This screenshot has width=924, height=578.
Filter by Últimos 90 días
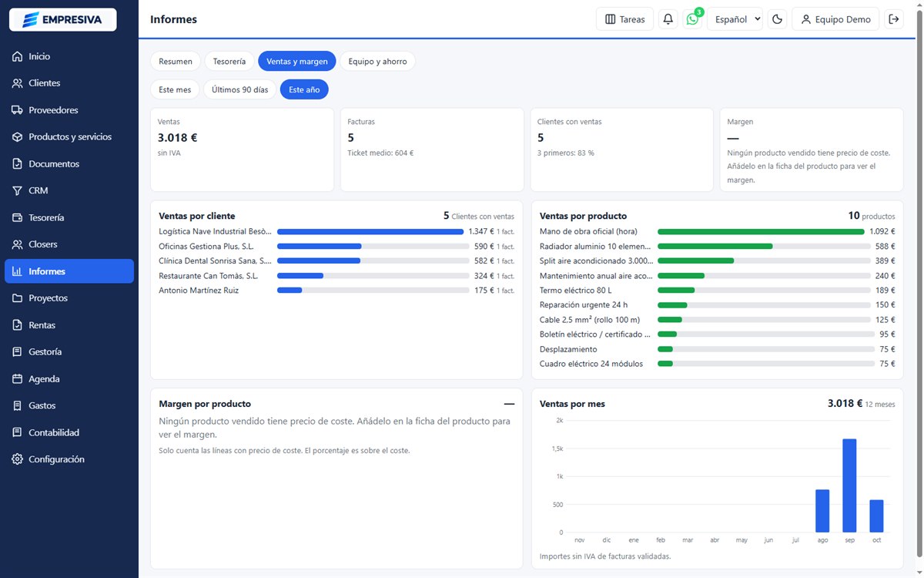coord(240,89)
